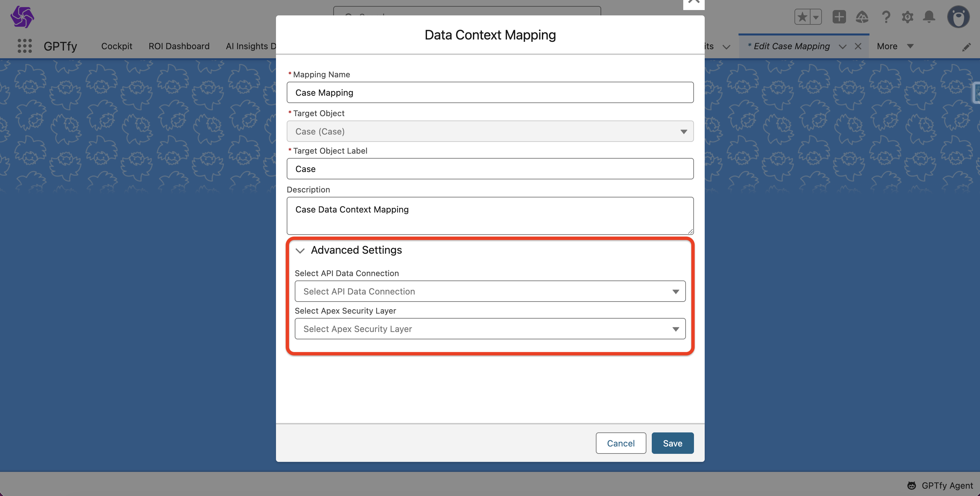Open the App Launcher dots grid
Image resolution: width=980 pixels, height=496 pixels.
[25, 46]
